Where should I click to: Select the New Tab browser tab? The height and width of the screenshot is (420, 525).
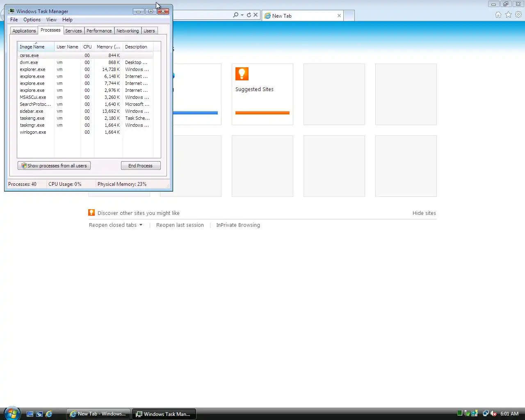coord(302,16)
